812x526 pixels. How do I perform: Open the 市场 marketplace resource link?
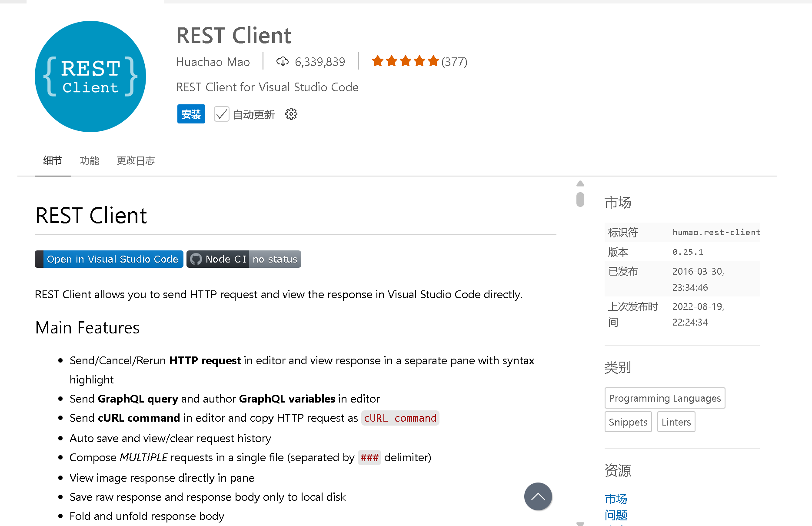pyautogui.click(x=616, y=499)
